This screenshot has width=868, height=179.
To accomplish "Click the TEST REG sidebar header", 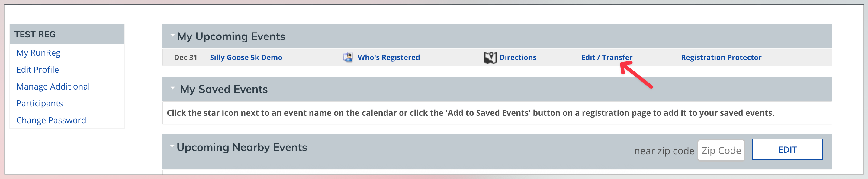I will point(67,34).
